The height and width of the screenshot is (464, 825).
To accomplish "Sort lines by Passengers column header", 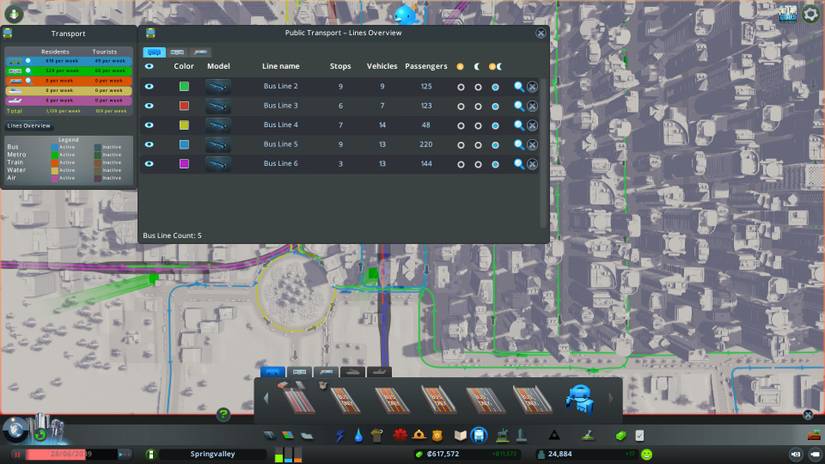I will pyautogui.click(x=426, y=66).
